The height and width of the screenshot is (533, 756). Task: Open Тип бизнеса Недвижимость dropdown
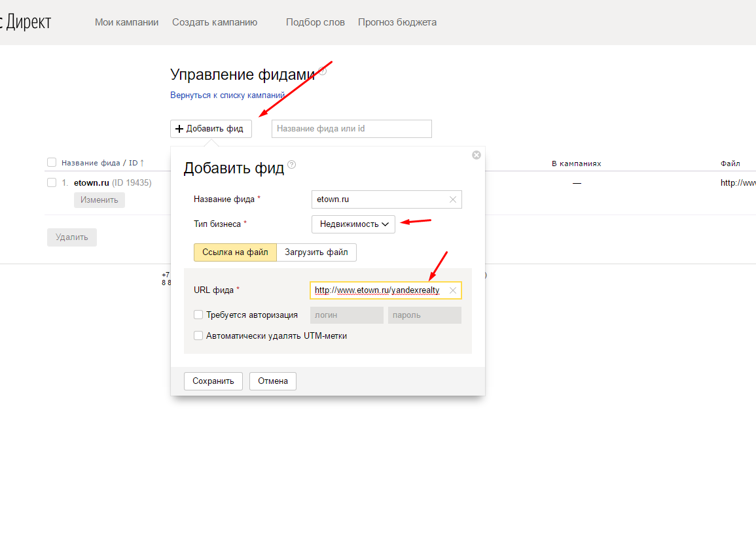pyautogui.click(x=353, y=224)
